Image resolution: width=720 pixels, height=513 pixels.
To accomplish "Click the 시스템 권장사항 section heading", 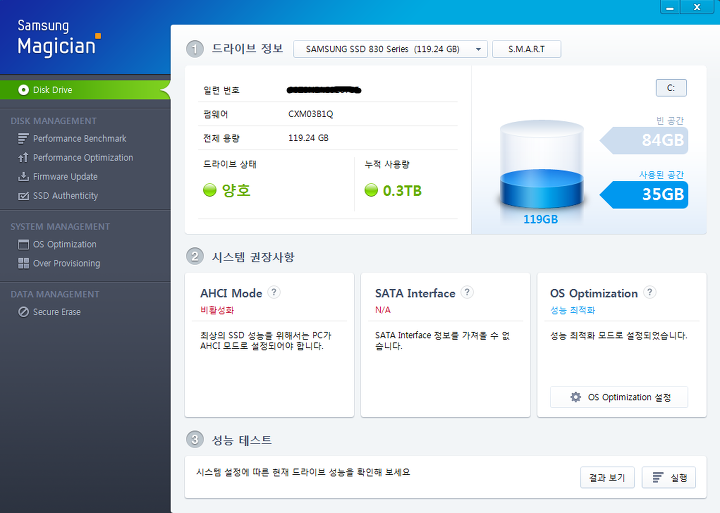I will click(x=253, y=257).
